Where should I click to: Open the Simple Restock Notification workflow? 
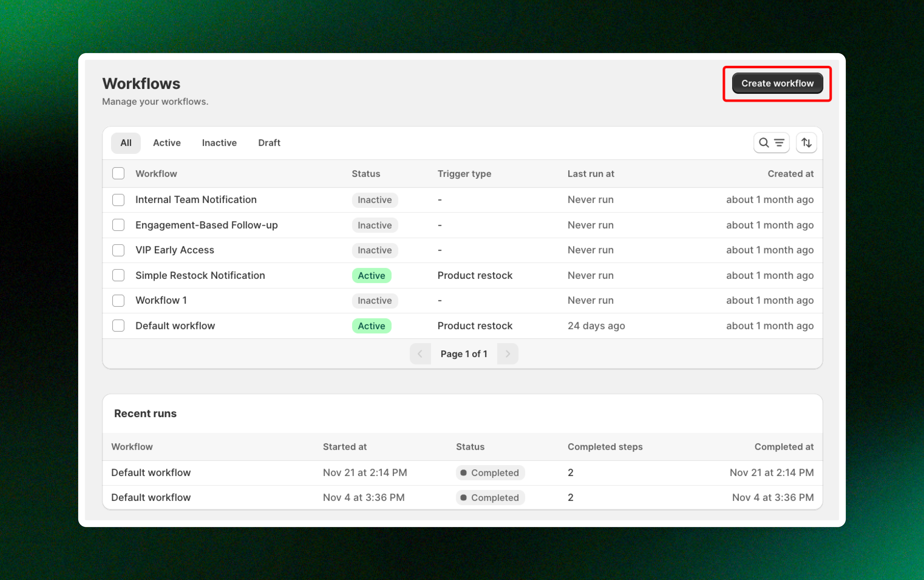200,275
